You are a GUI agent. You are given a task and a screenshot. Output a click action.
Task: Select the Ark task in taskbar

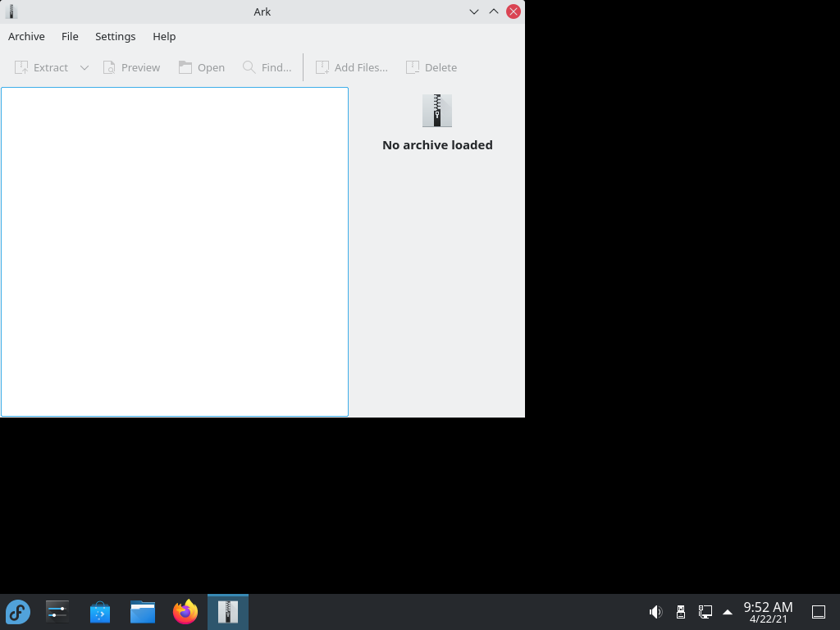pos(228,612)
